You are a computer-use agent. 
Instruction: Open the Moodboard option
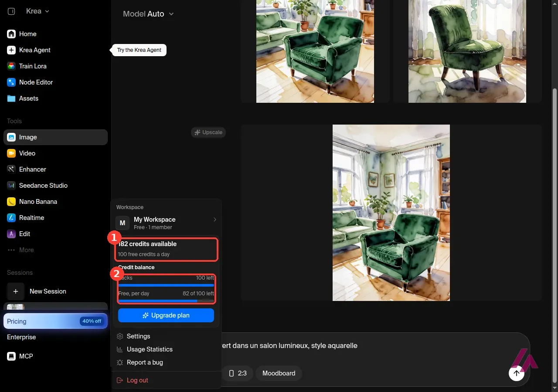(x=279, y=373)
